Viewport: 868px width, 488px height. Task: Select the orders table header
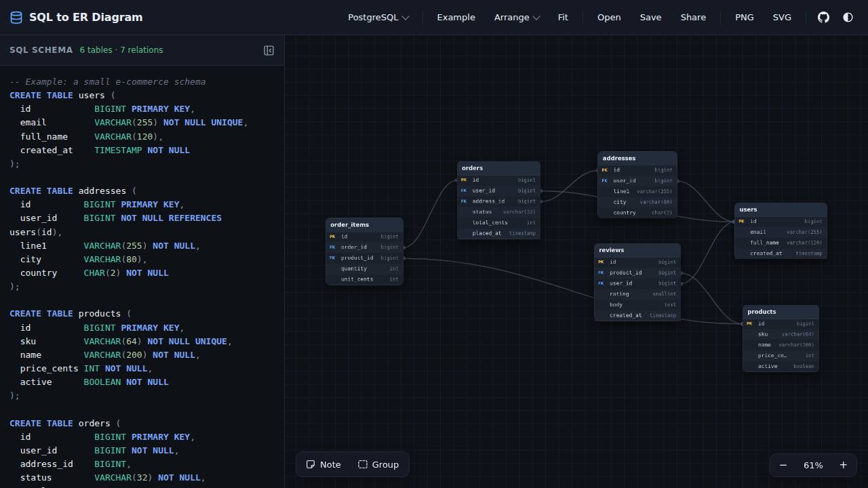[498, 168]
